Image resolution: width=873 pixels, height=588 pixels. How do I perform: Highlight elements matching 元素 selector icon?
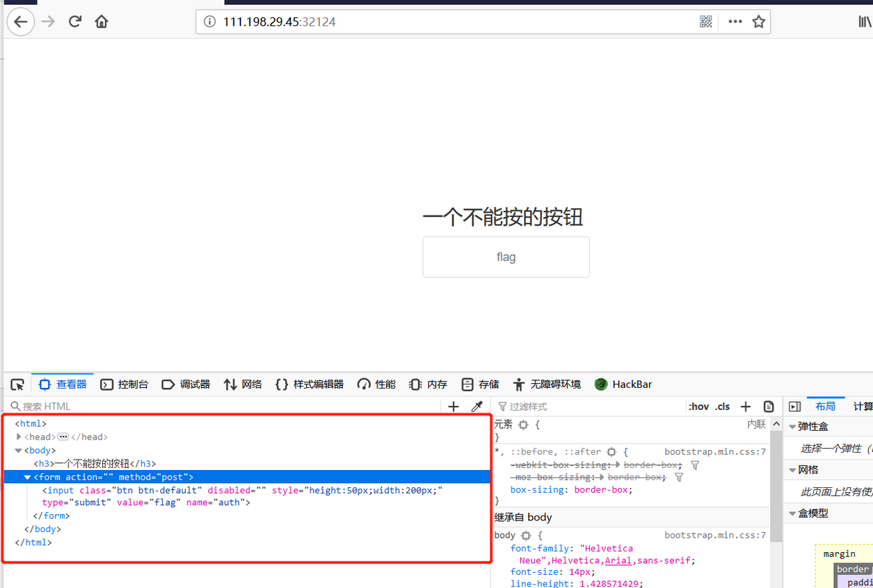[524, 425]
